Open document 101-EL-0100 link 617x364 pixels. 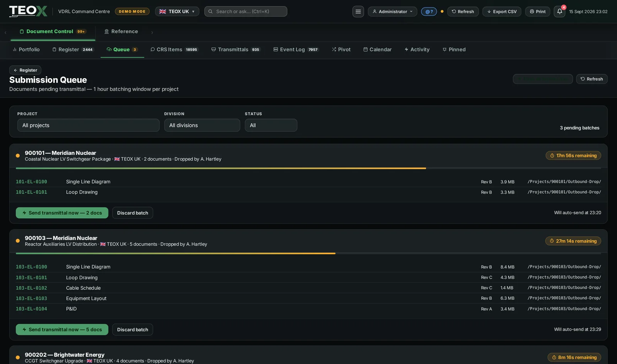[31, 182]
